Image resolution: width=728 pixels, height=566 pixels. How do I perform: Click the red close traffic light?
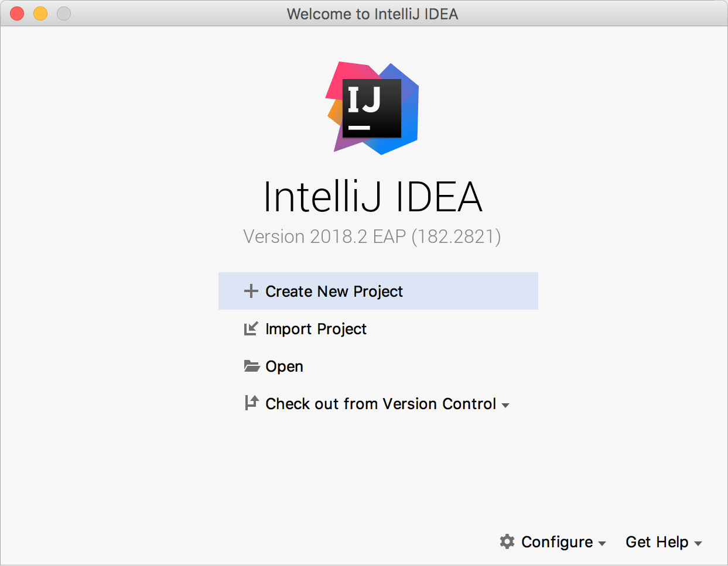pos(16,13)
